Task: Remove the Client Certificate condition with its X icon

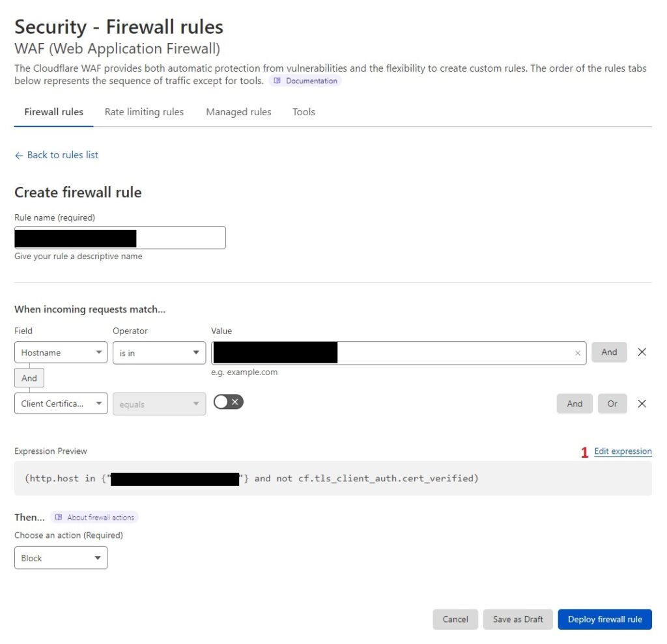Action: click(x=642, y=404)
